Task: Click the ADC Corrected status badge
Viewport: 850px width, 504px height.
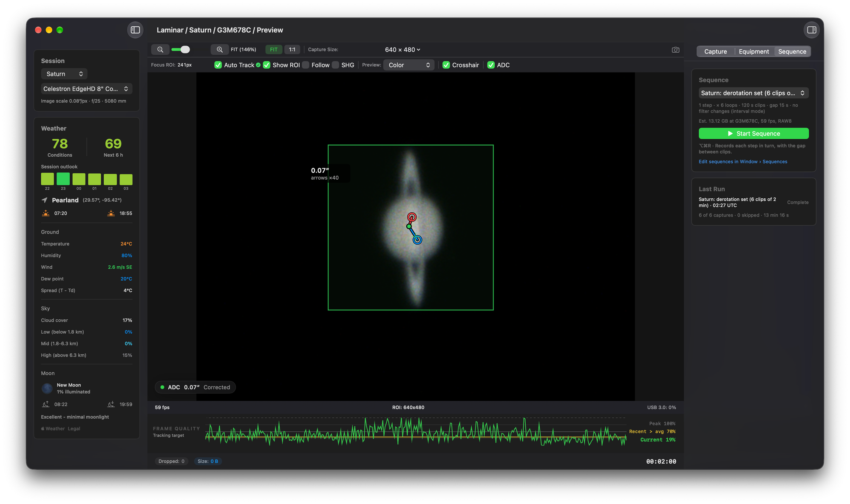Action: click(x=195, y=387)
